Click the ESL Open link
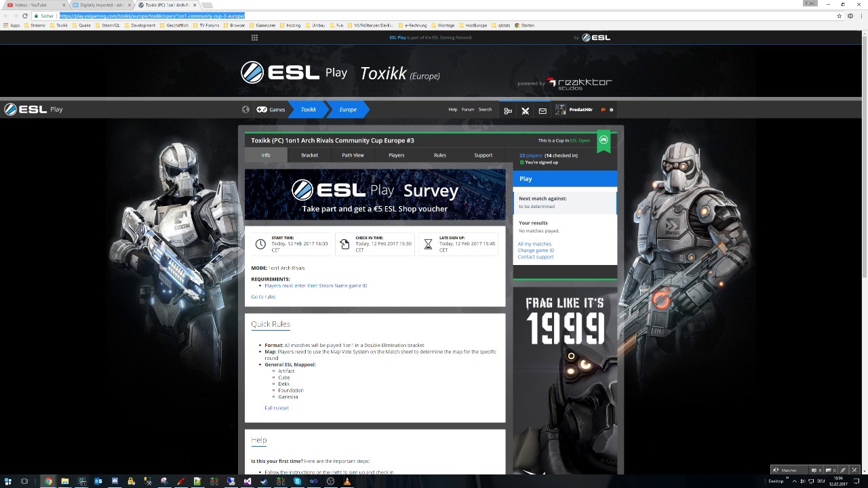868x488 pixels. point(580,140)
